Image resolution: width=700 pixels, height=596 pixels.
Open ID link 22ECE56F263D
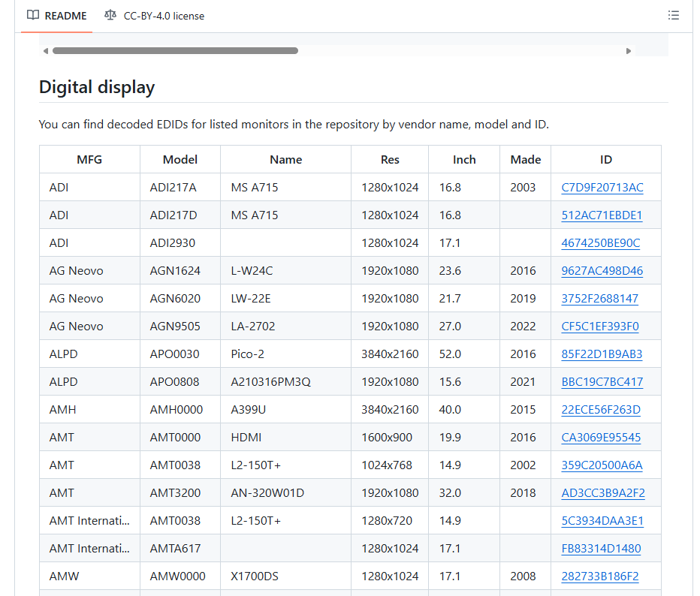(x=601, y=410)
